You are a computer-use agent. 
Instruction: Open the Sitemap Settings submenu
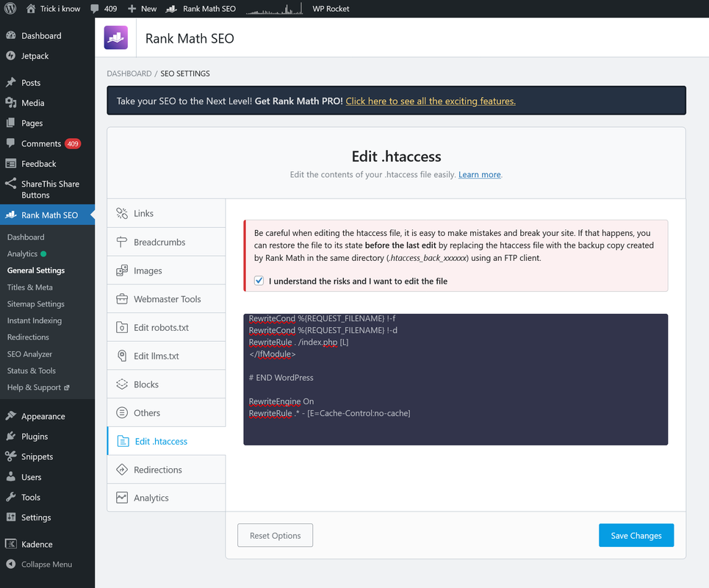pos(36,304)
